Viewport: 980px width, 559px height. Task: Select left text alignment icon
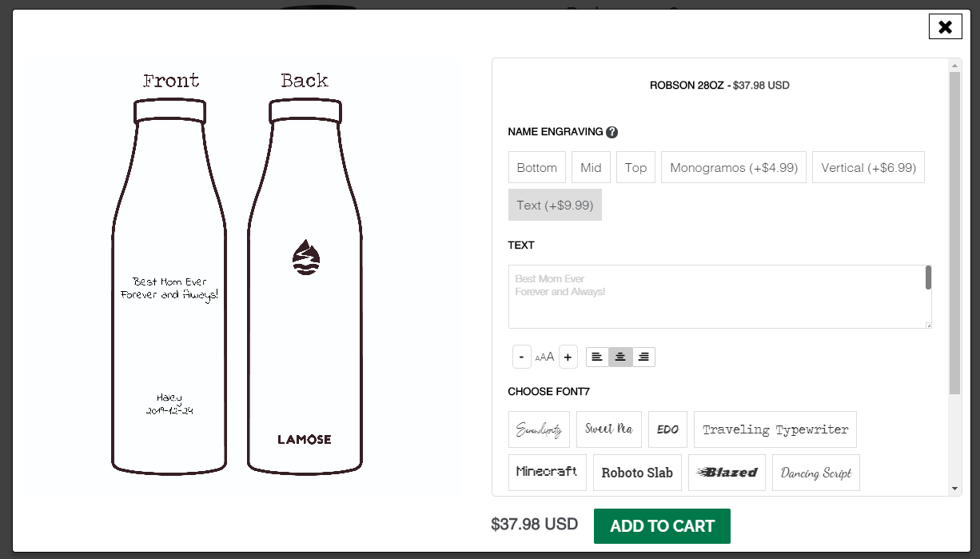click(x=597, y=357)
